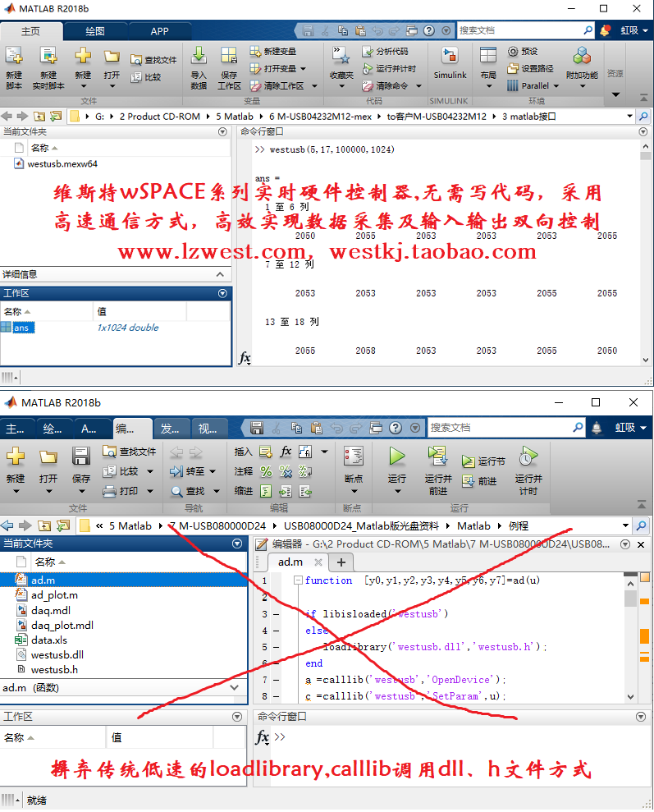Click Favorites star icon in top window

click(341, 56)
